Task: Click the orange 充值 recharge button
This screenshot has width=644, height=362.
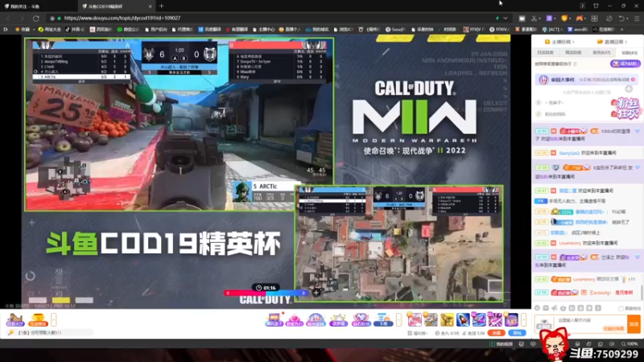Action: pyautogui.click(x=496, y=333)
